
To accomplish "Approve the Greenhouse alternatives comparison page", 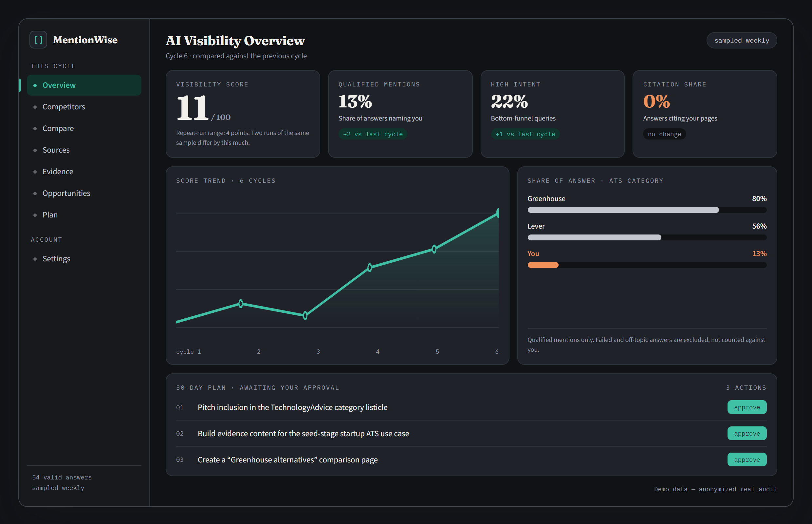I will coord(747,460).
